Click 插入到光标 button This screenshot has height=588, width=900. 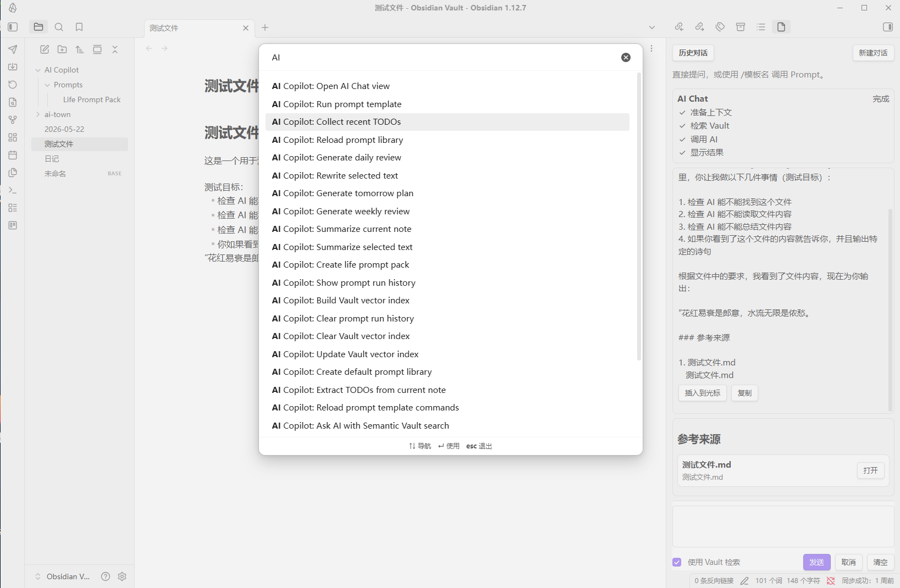(x=703, y=393)
